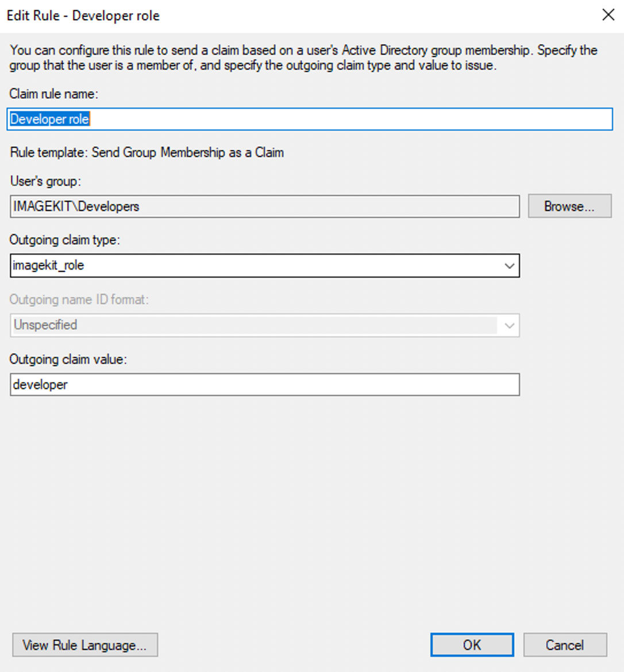Screen dimensions: 624x672
Task: Click the imagekit_role claim type text
Action: [x=48, y=266]
